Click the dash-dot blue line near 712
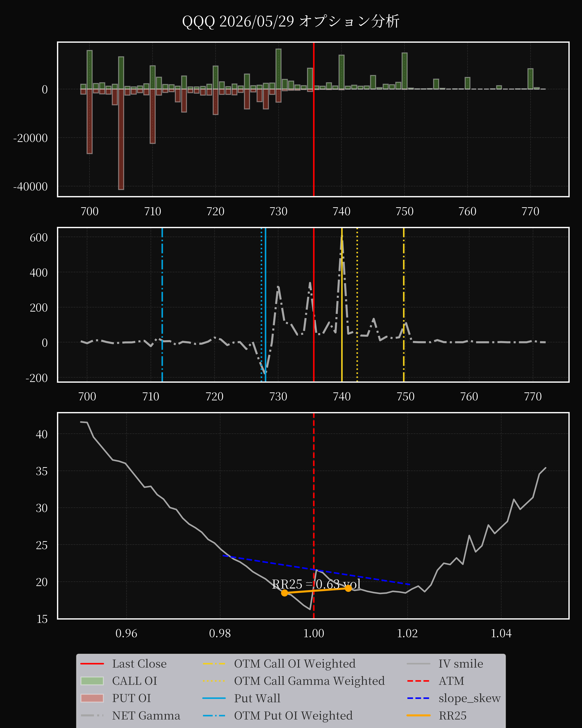This screenshot has width=582, height=728. (x=162, y=305)
